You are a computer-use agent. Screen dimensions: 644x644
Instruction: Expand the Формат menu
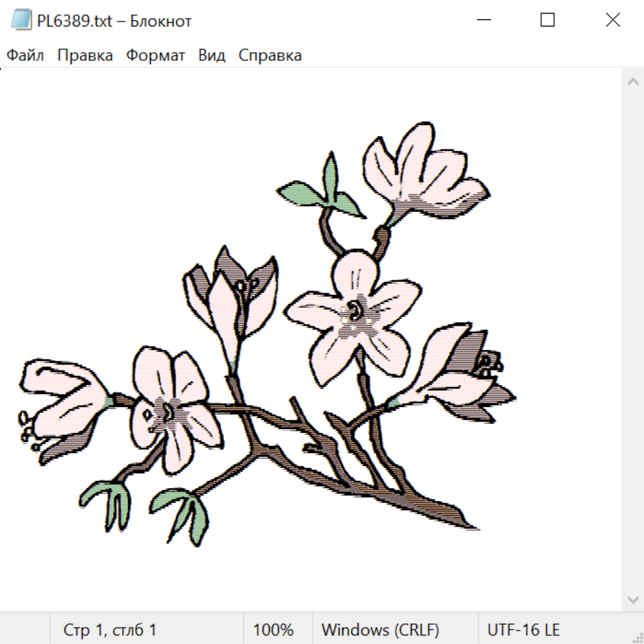tap(155, 55)
